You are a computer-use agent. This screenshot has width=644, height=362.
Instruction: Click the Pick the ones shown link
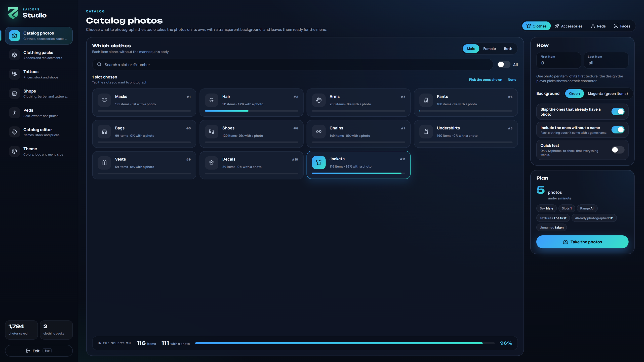pos(485,80)
